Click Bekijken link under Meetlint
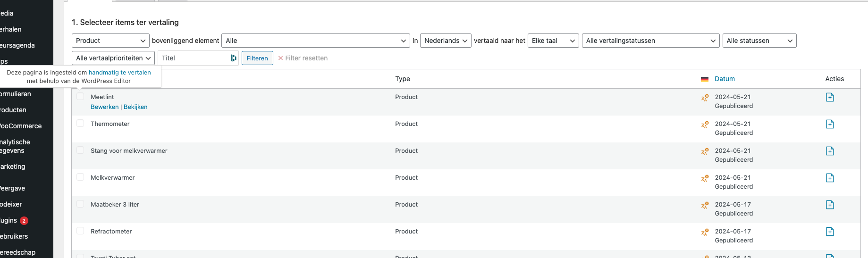The width and height of the screenshot is (868, 258). pyautogui.click(x=135, y=107)
